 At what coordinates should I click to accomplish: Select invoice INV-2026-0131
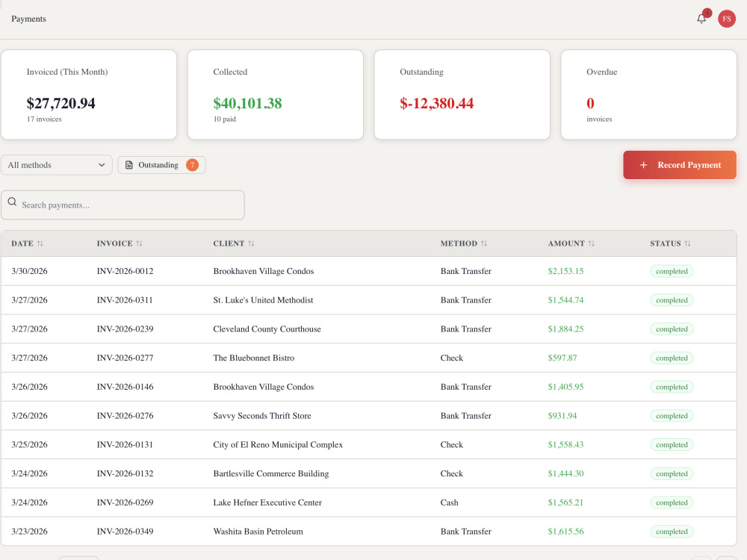click(x=125, y=444)
